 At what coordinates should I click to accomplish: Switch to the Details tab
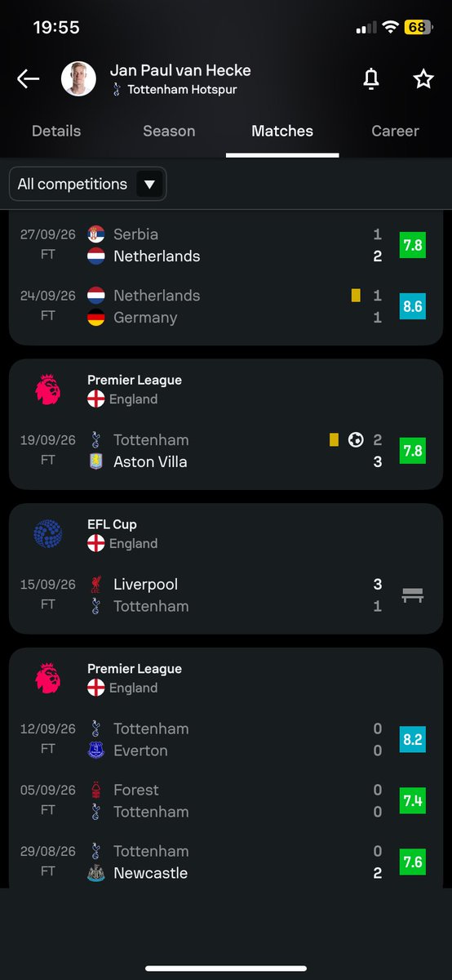click(56, 131)
